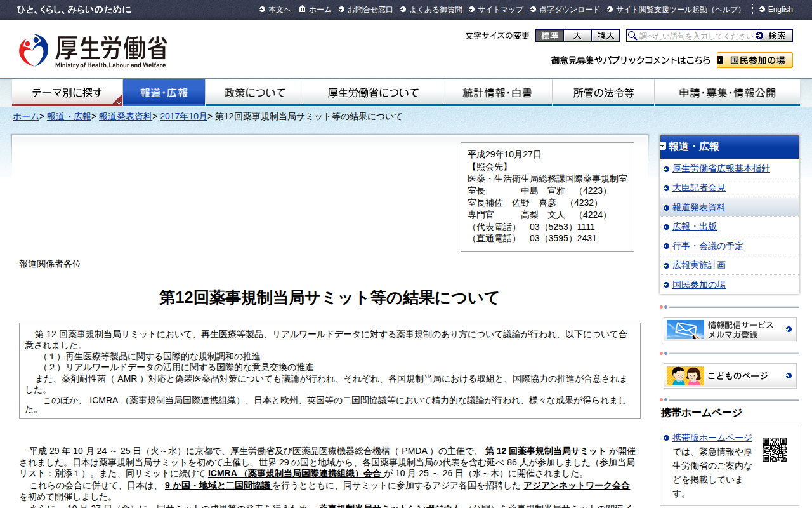The height and width of the screenshot is (508, 812).
Task: Click the search keyword input field
Action: click(696, 36)
